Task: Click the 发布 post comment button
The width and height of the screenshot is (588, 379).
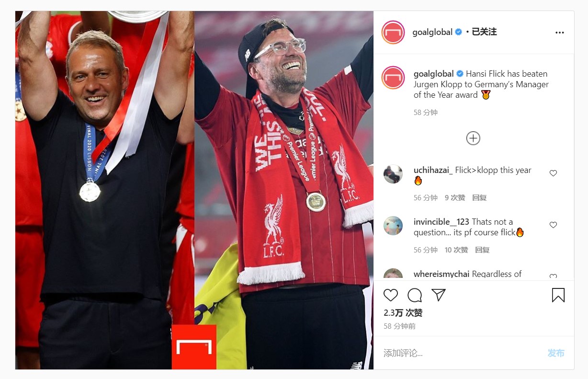Action: [556, 353]
